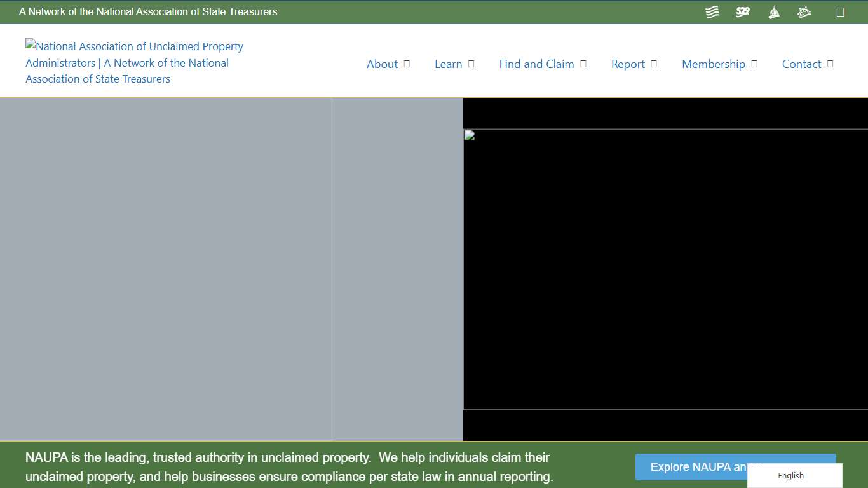
Task: Click the NAST network banner text
Action: coord(149,11)
